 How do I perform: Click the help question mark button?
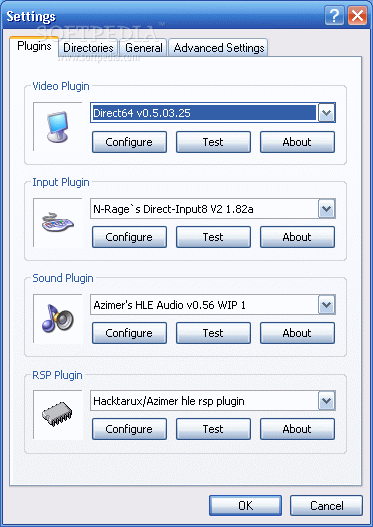coord(334,15)
